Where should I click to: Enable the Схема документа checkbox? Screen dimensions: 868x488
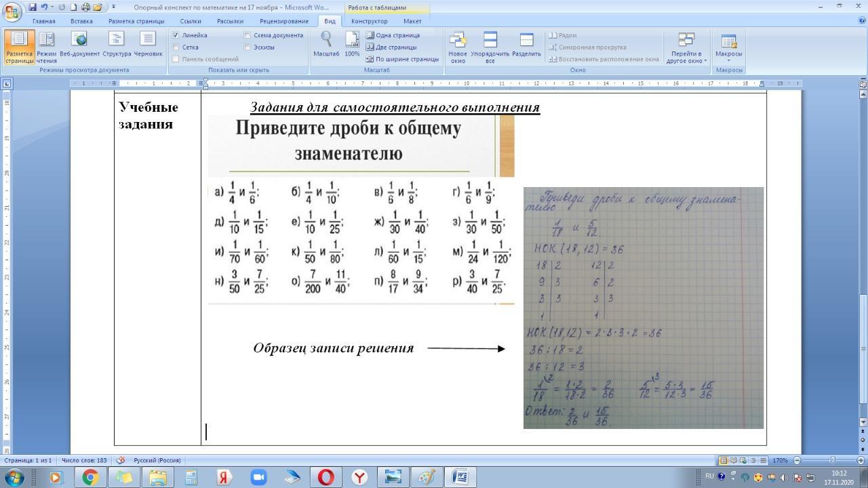274,35
